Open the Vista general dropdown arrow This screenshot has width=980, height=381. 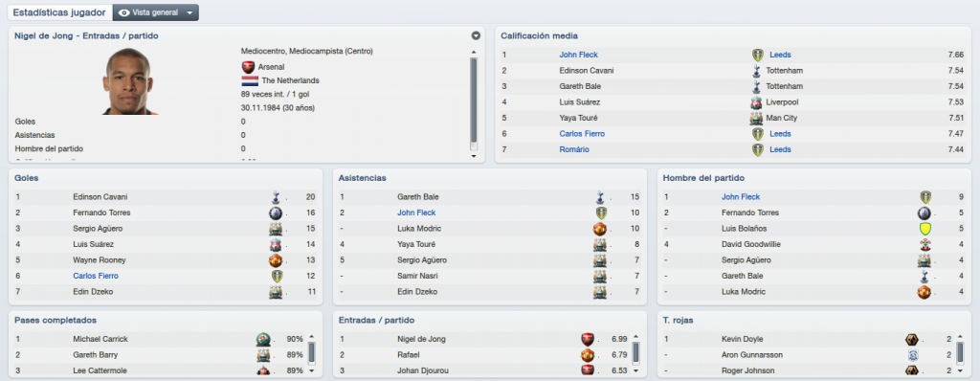tap(189, 13)
